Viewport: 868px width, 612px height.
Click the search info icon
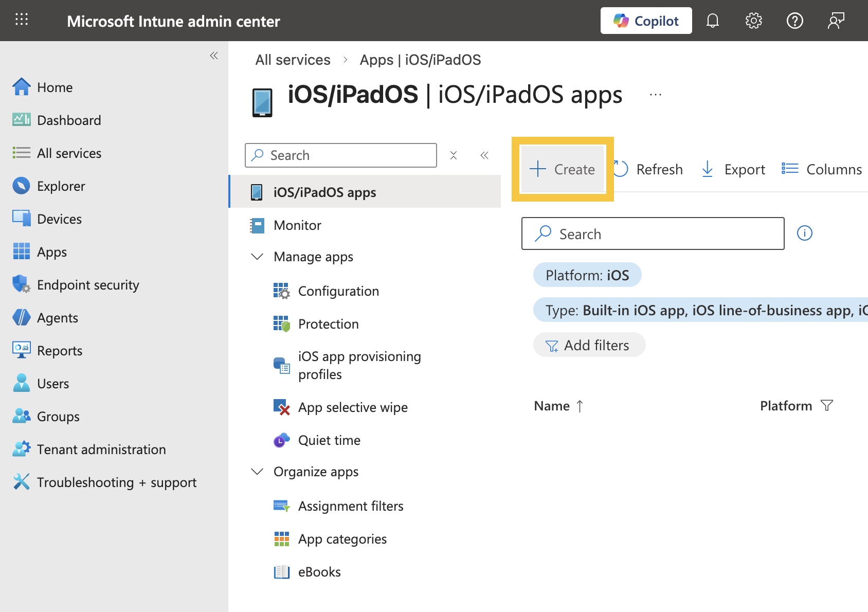pyautogui.click(x=804, y=233)
